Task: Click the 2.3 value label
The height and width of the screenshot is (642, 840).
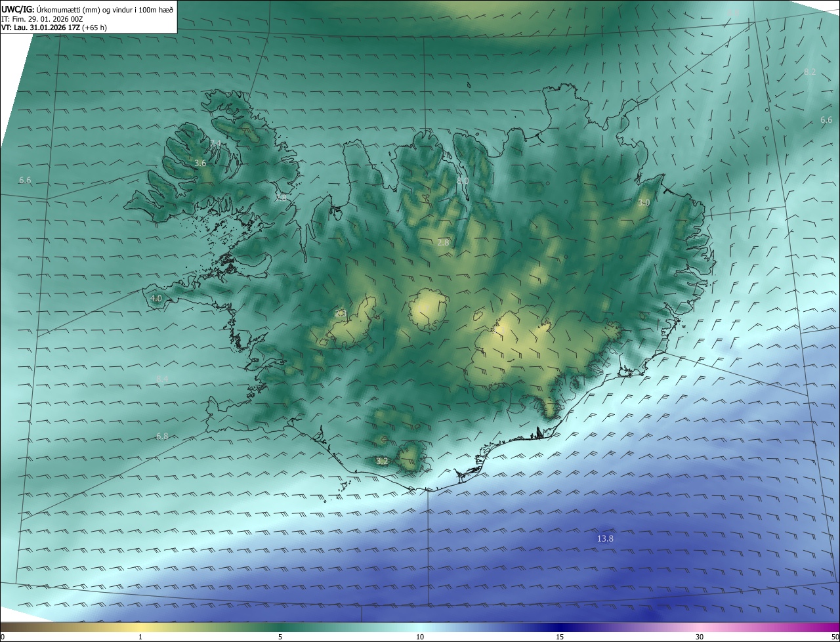Action: click(x=340, y=314)
